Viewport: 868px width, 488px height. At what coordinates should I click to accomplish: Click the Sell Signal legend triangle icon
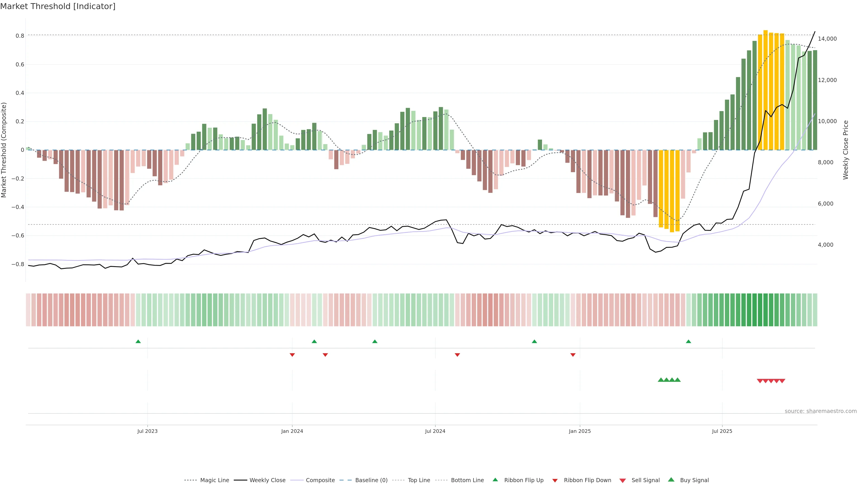click(622, 481)
